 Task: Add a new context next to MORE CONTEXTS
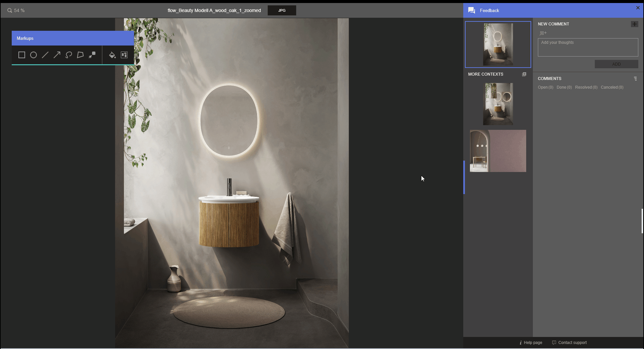click(x=524, y=74)
